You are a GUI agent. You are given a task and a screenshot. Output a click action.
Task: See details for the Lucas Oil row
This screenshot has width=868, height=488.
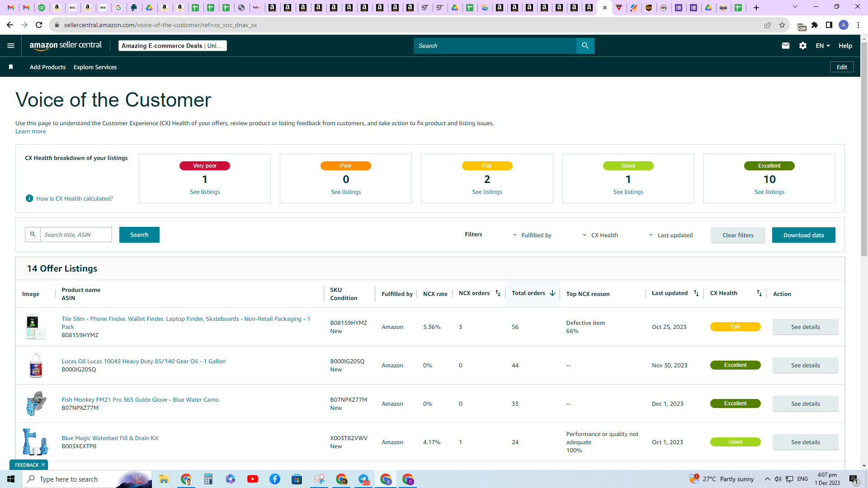805,365
